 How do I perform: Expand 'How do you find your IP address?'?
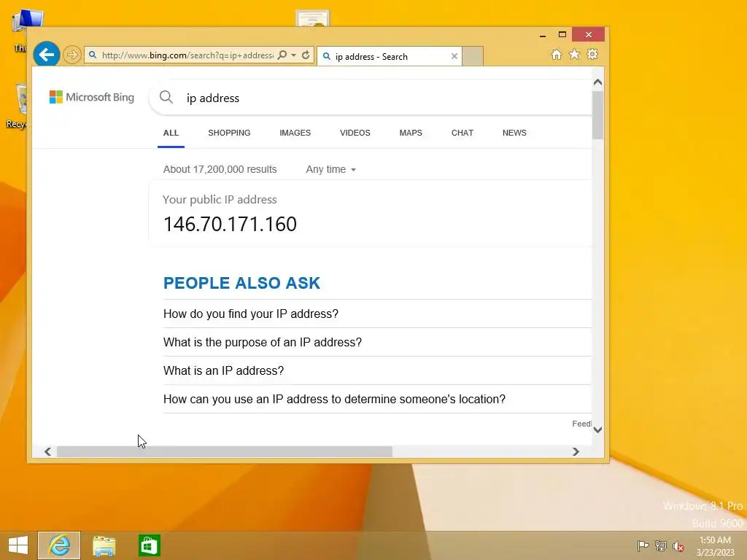point(377,314)
